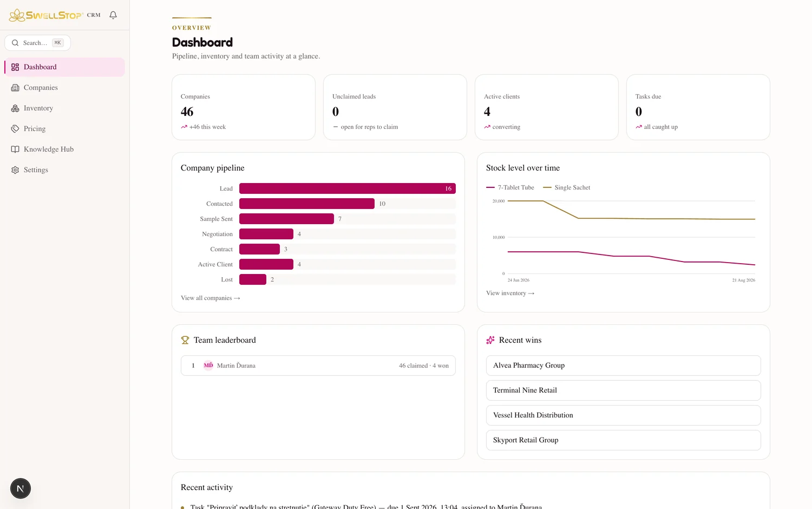Open Settings from sidebar
Viewport: 812px width, 509px height.
pyautogui.click(x=65, y=170)
